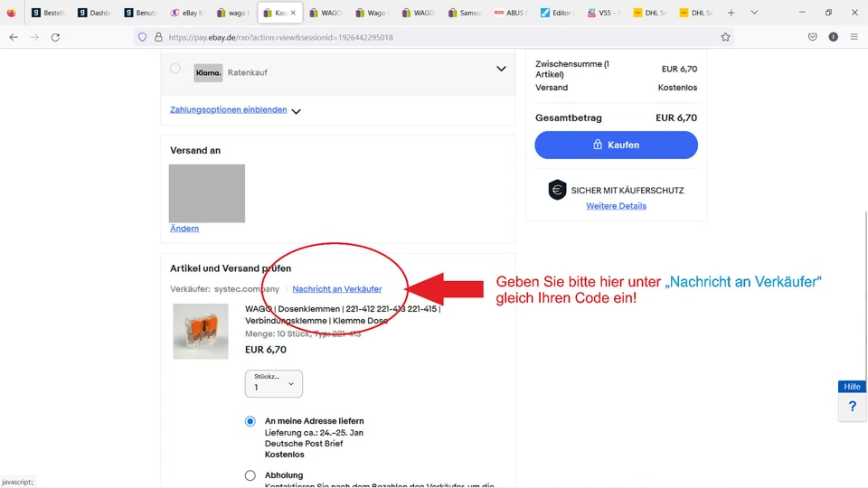The height and width of the screenshot is (488, 868).
Task: Select the Abholung pickup option
Action: click(250, 475)
